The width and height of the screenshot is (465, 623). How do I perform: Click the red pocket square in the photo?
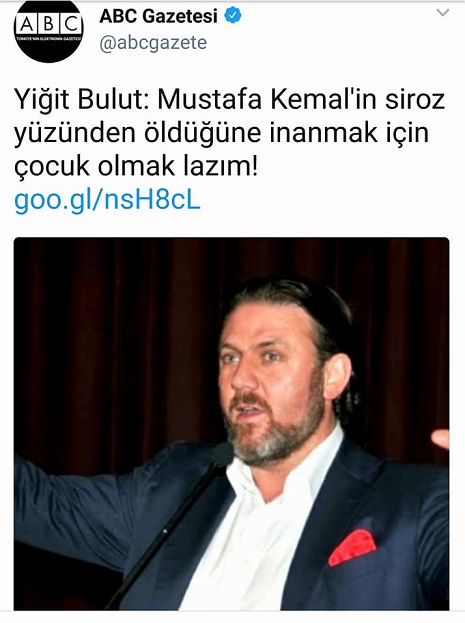pyautogui.click(x=352, y=547)
